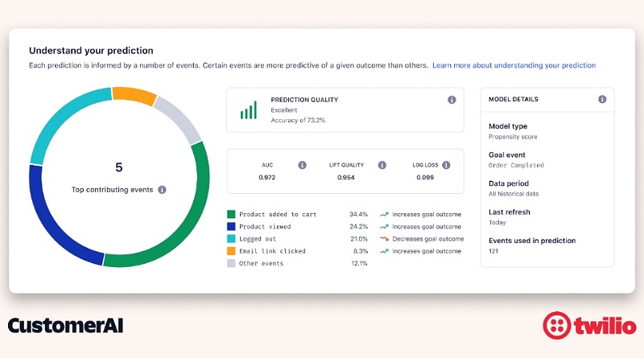This screenshot has width=644, height=358.
Task: Click the Log Loss info icon
Action: click(x=446, y=165)
